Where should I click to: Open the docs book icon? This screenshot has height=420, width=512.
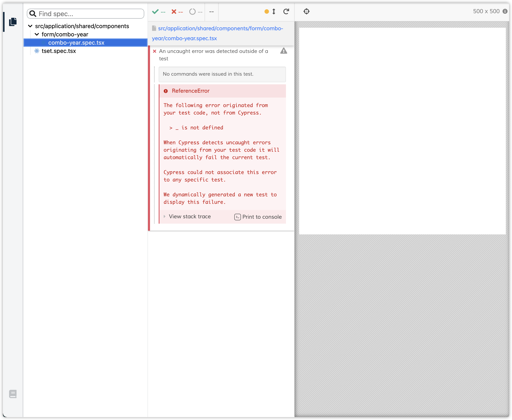point(13,394)
